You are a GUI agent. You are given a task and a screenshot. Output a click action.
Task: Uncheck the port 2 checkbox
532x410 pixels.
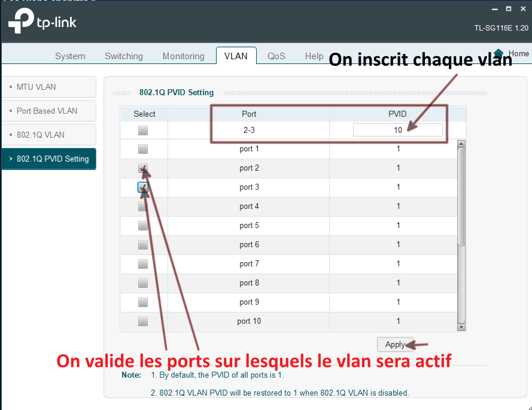(x=143, y=168)
